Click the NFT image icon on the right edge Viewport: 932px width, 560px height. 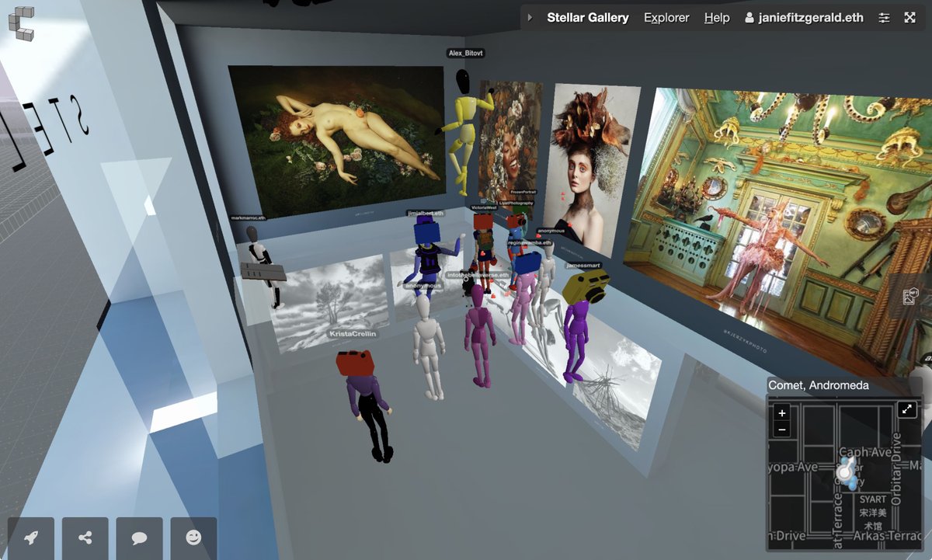[912, 295]
